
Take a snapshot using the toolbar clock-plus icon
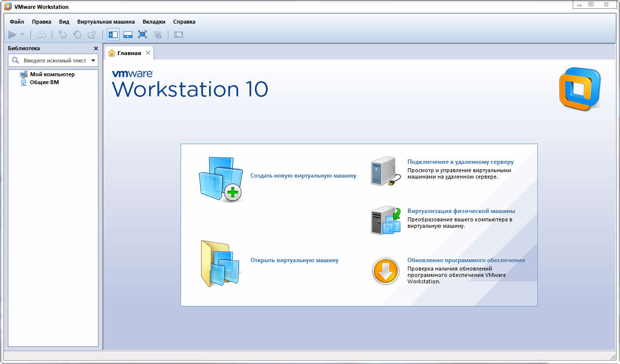[62, 34]
